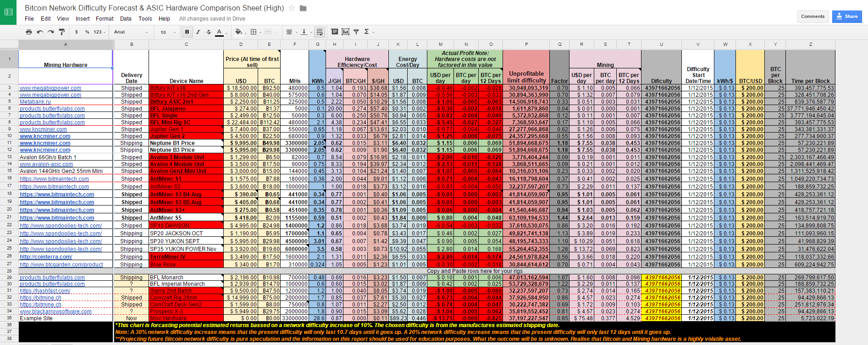Open the Metabank.ru link

click(35, 102)
